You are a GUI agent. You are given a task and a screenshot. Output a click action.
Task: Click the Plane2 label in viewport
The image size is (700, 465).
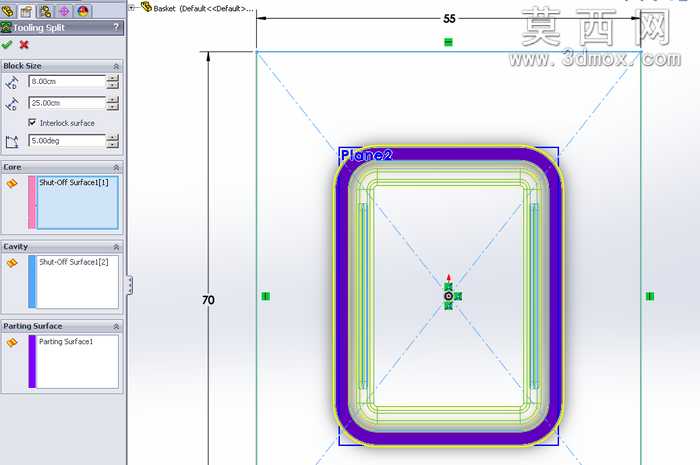pyautogui.click(x=366, y=155)
